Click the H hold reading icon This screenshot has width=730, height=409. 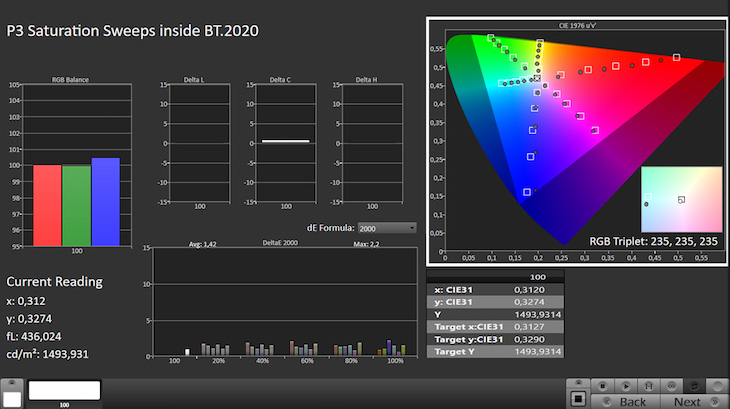tap(648, 386)
